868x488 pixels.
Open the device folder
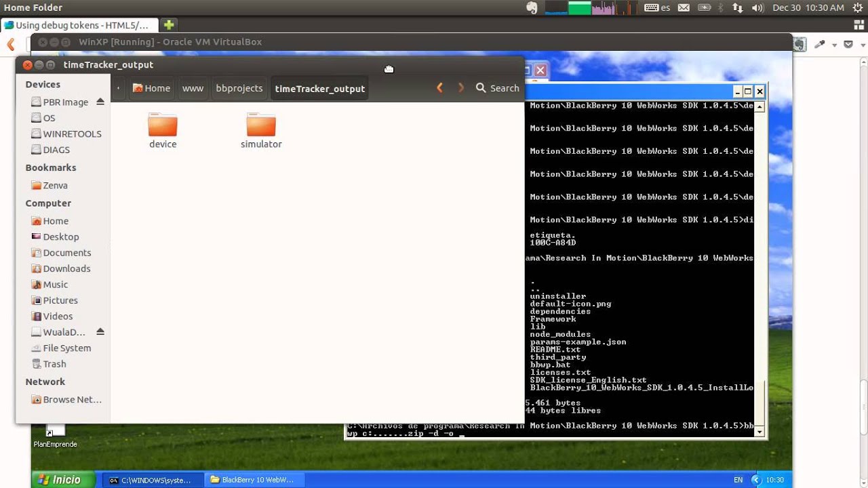pyautogui.click(x=163, y=131)
